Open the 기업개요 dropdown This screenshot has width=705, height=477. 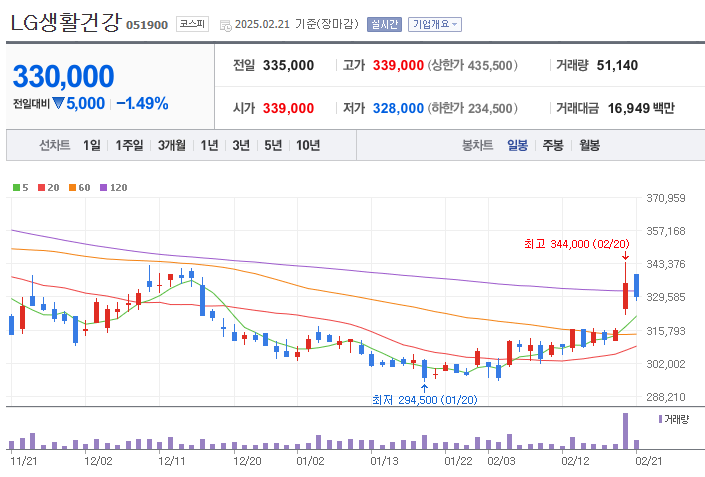pos(434,24)
